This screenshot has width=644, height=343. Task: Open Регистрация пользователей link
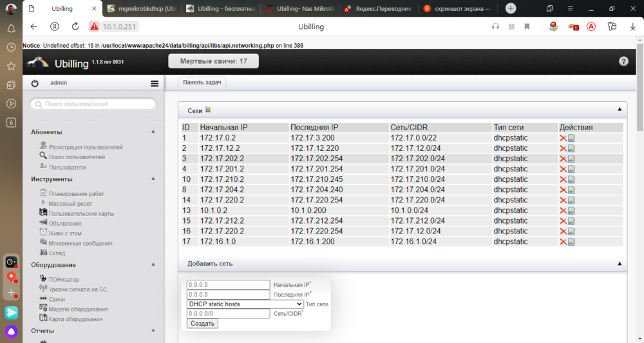pos(86,147)
